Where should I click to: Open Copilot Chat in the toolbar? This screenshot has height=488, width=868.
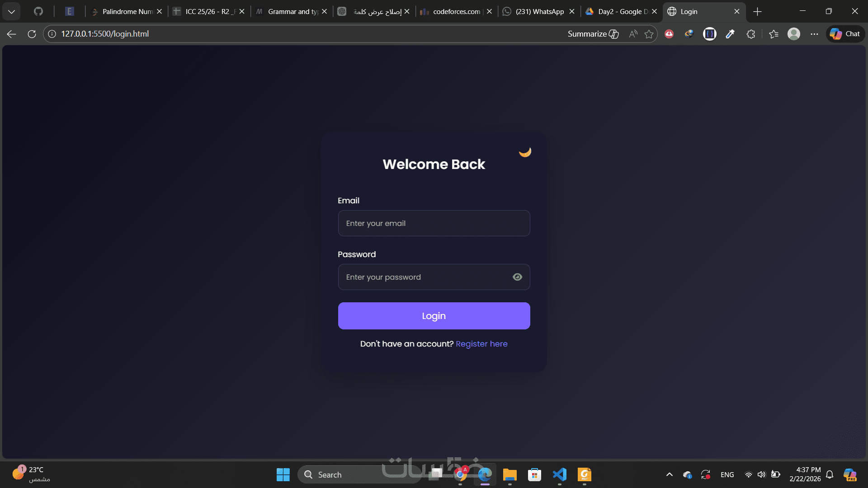tap(845, 34)
